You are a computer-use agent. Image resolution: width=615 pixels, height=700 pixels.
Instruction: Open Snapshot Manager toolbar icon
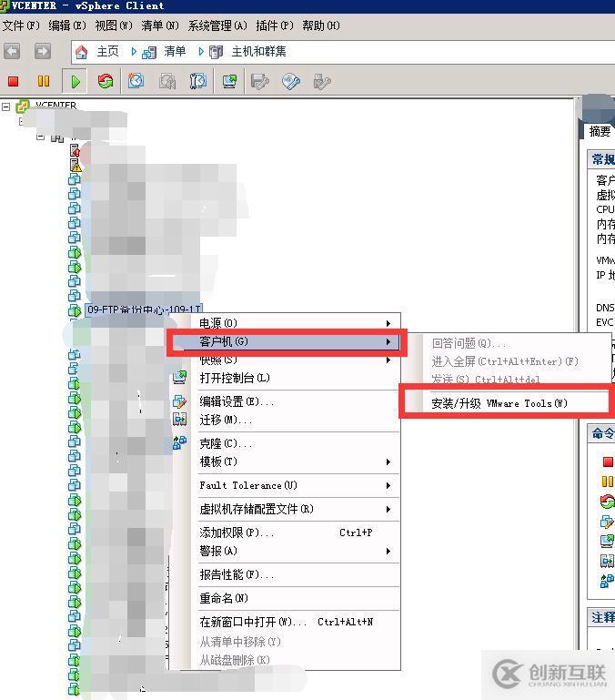pyautogui.click(x=198, y=81)
